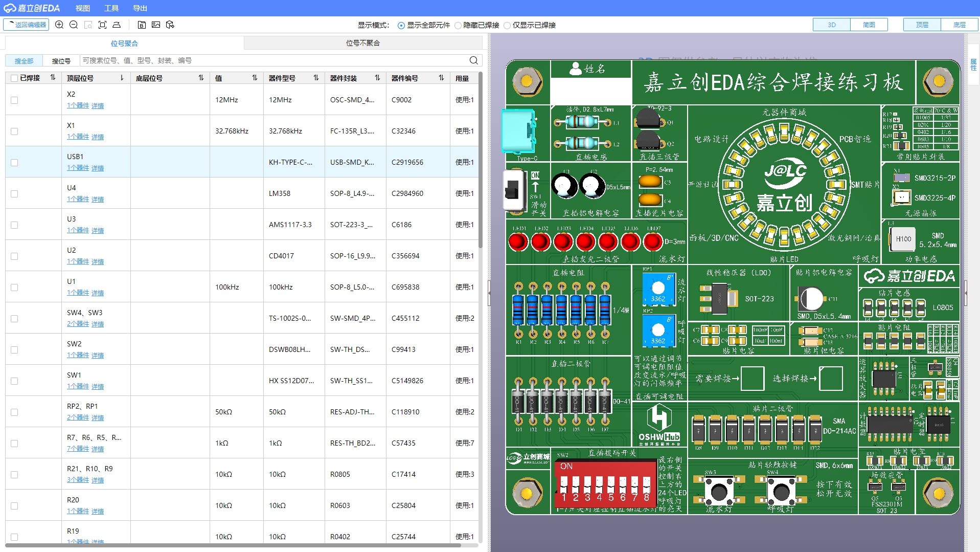Open 详情 link for U4 row
Image resolution: width=980 pixels, height=552 pixels.
98,200
